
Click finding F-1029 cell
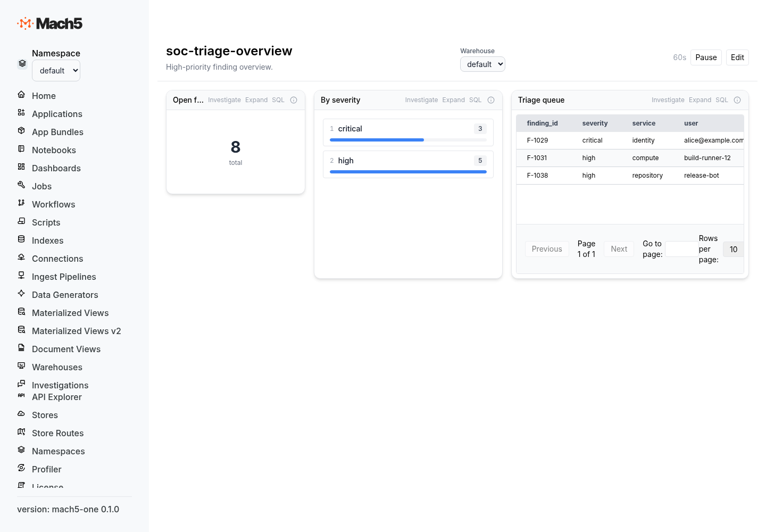[x=537, y=140]
